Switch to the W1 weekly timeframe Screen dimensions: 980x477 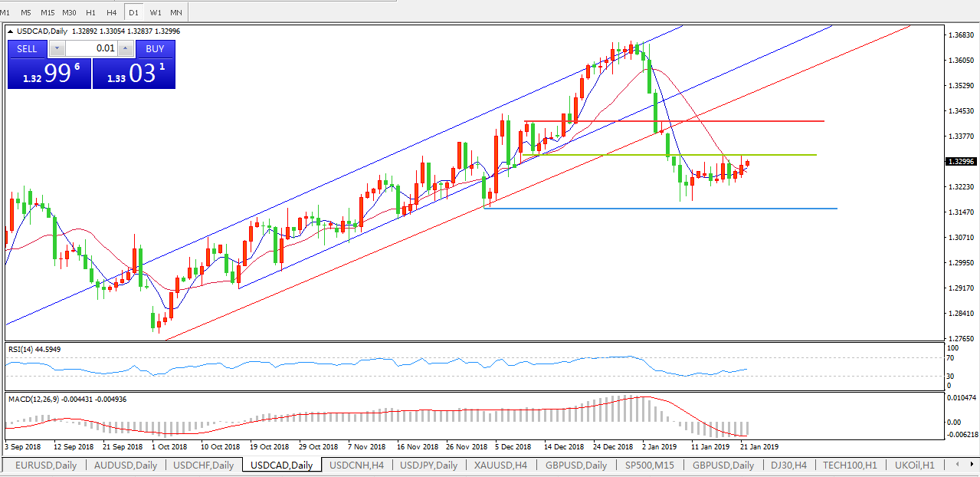pos(156,12)
